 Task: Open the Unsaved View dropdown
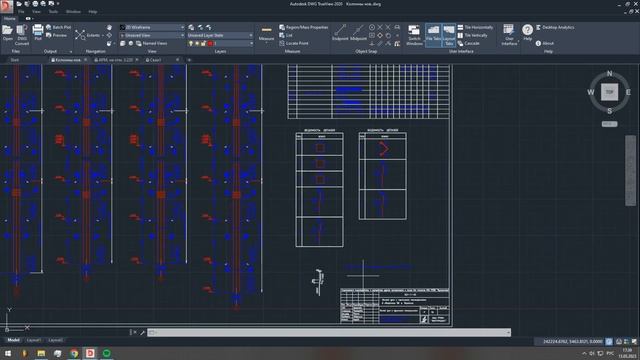[x=152, y=36]
